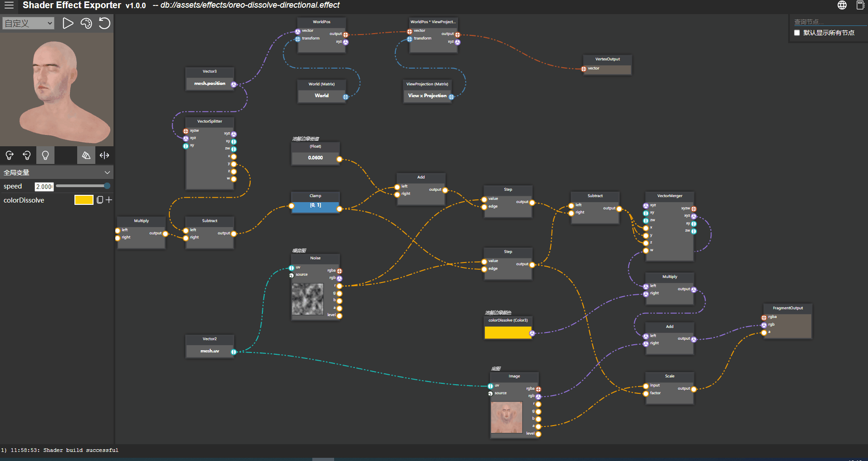
Task: Open the notebook icon at top right
Action: [860, 5]
